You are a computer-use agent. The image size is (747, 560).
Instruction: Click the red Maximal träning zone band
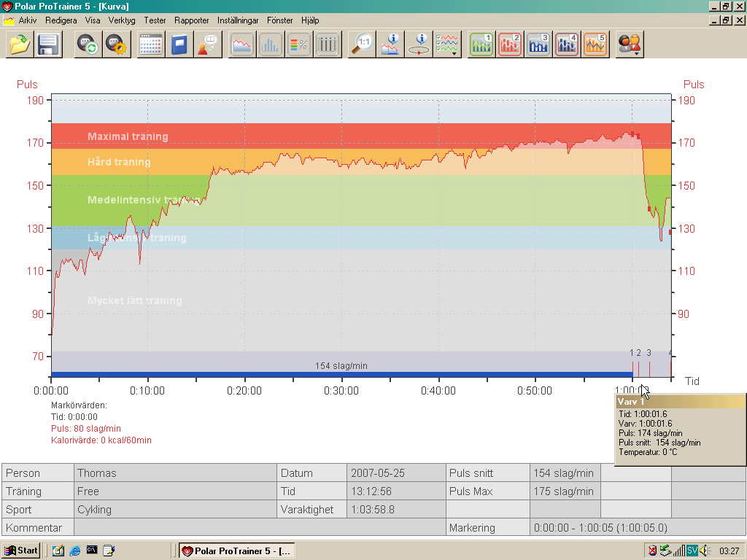coord(361,136)
